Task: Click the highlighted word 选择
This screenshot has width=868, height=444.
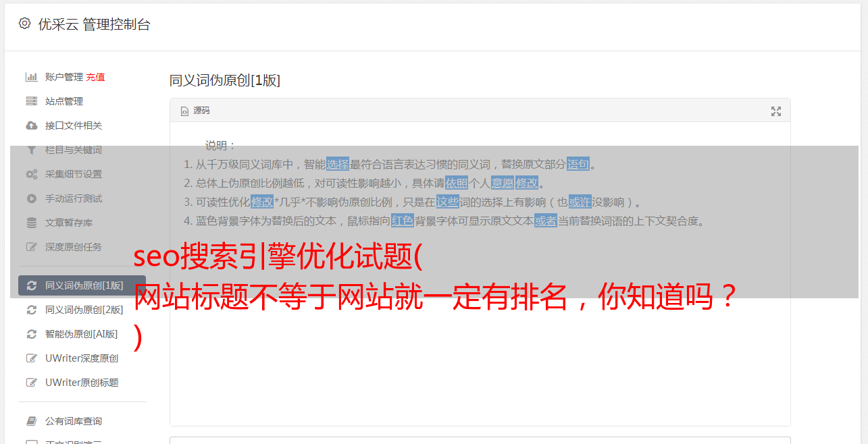Action: pyautogui.click(x=338, y=164)
